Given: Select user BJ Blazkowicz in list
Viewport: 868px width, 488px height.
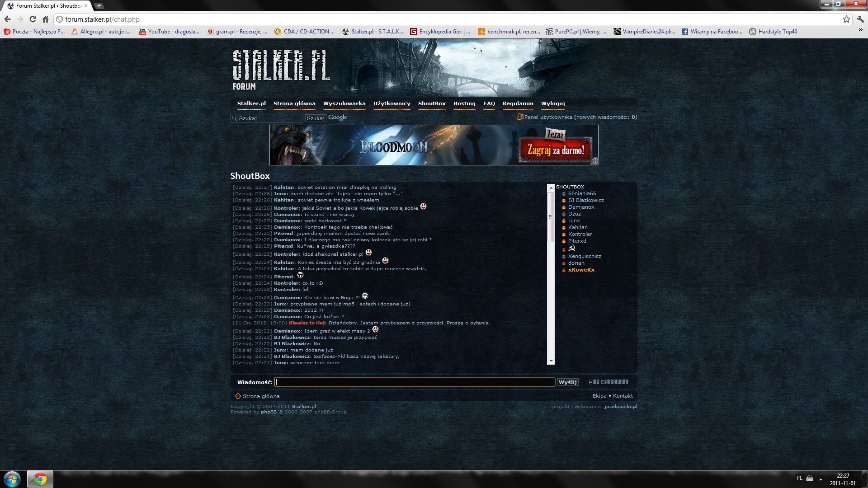Looking at the screenshot, I should pos(586,200).
